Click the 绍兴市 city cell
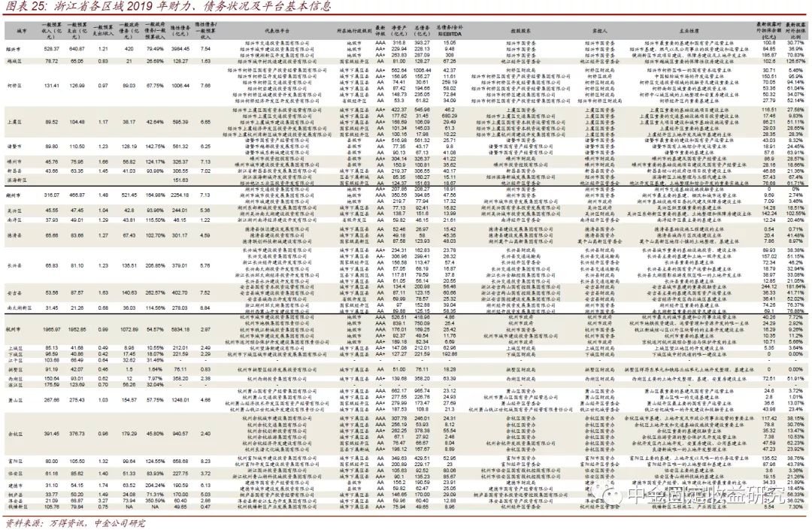812x530 pixels. pos(14,49)
